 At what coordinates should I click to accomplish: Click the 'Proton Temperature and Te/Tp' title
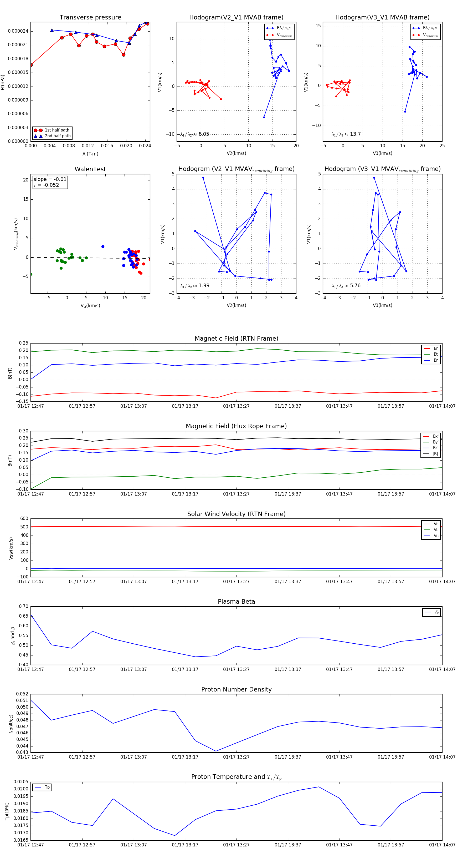236,777
